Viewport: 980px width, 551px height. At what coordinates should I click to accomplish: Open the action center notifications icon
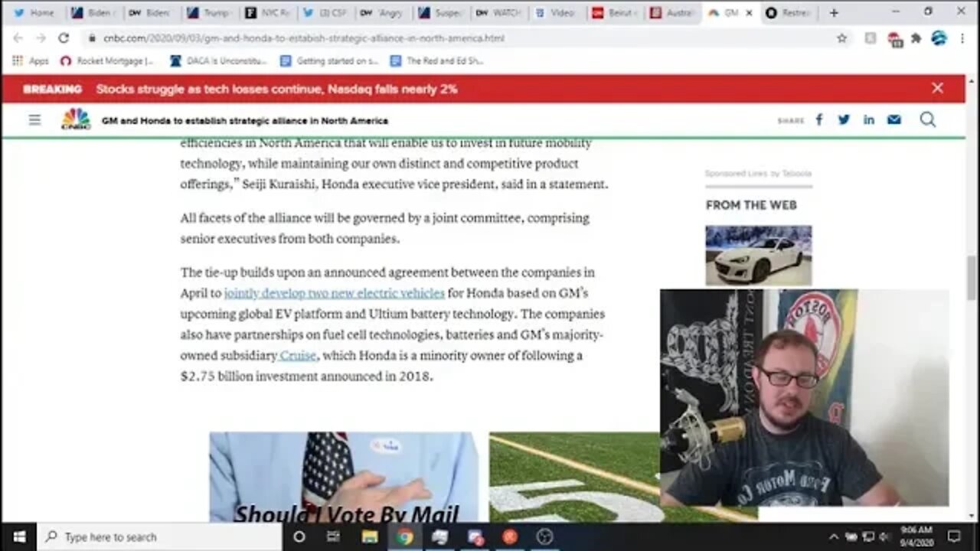954,536
